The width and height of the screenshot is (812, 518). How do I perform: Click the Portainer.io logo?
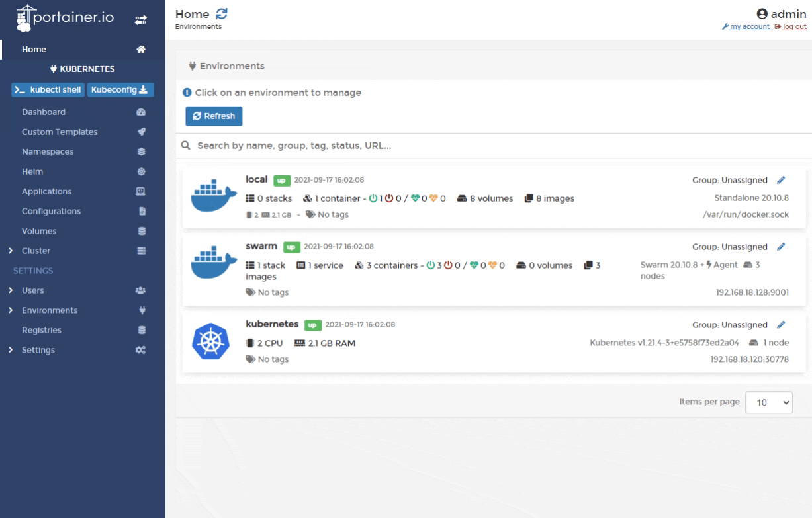tap(64, 18)
